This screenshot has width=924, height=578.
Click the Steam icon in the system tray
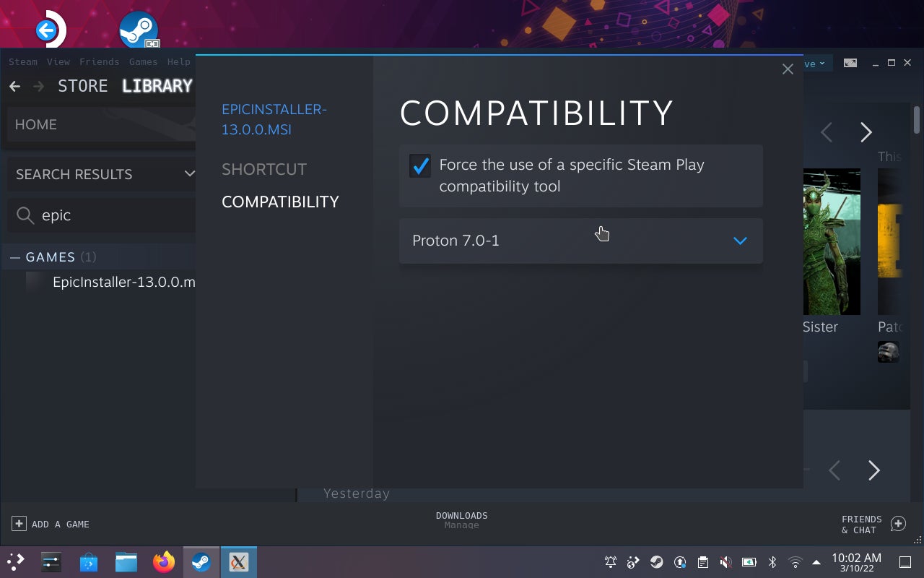click(655, 561)
